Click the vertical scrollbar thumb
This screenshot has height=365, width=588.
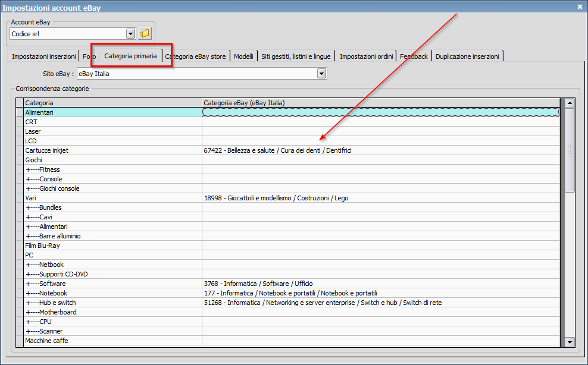pyautogui.click(x=570, y=150)
